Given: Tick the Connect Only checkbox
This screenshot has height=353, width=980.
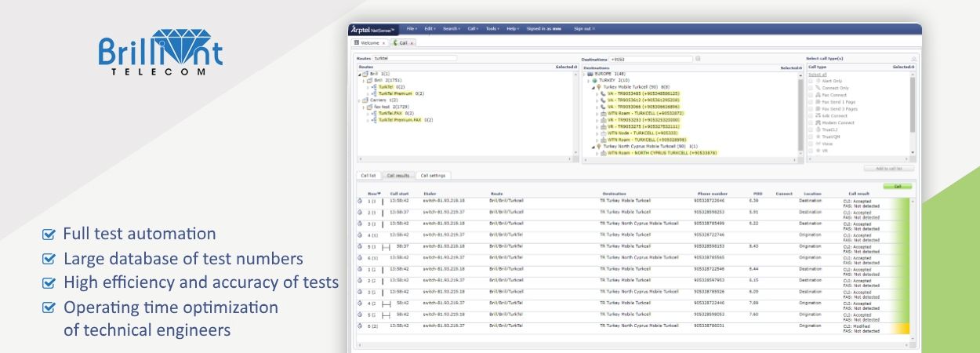Looking at the screenshot, I should pyautogui.click(x=811, y=88).
